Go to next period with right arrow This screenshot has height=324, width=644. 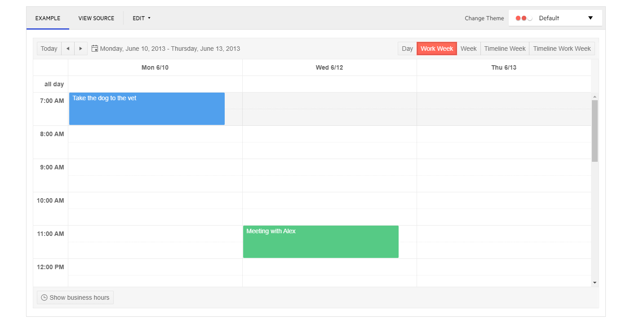point(80,49)
